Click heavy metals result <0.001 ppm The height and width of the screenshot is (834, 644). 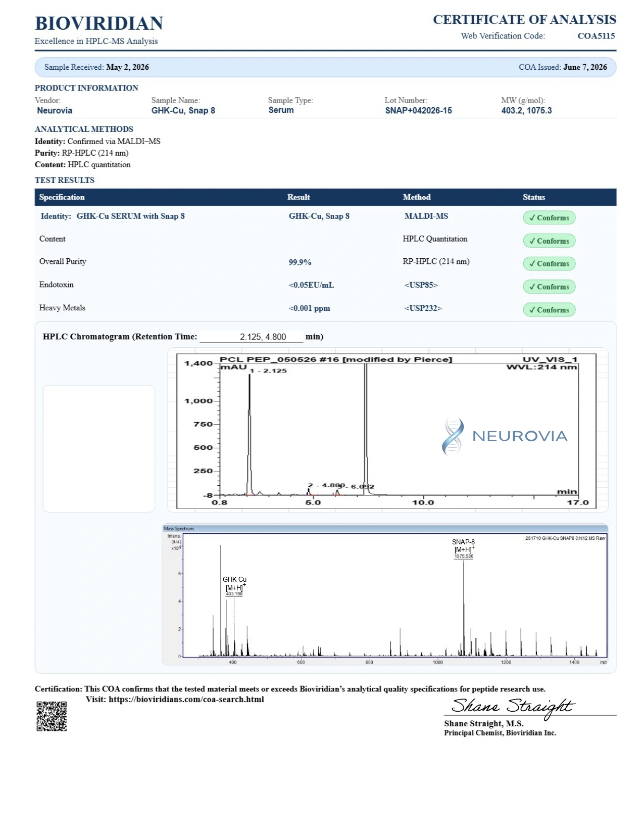coord(309,308)
